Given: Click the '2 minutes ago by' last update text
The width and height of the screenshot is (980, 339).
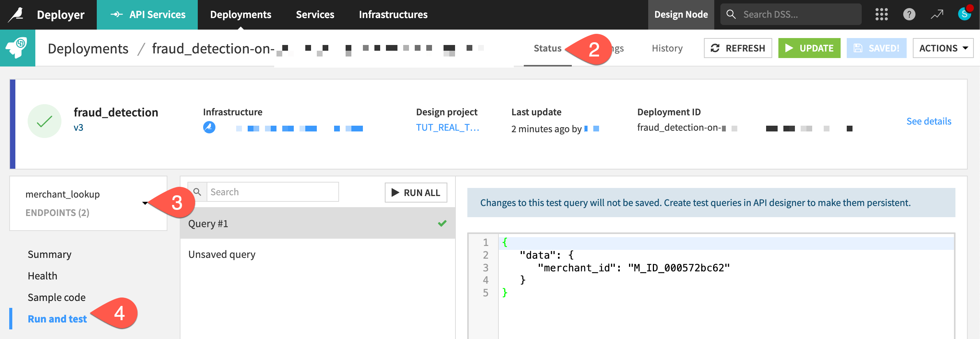Looking at the screenshot, I should coord(546,129).
